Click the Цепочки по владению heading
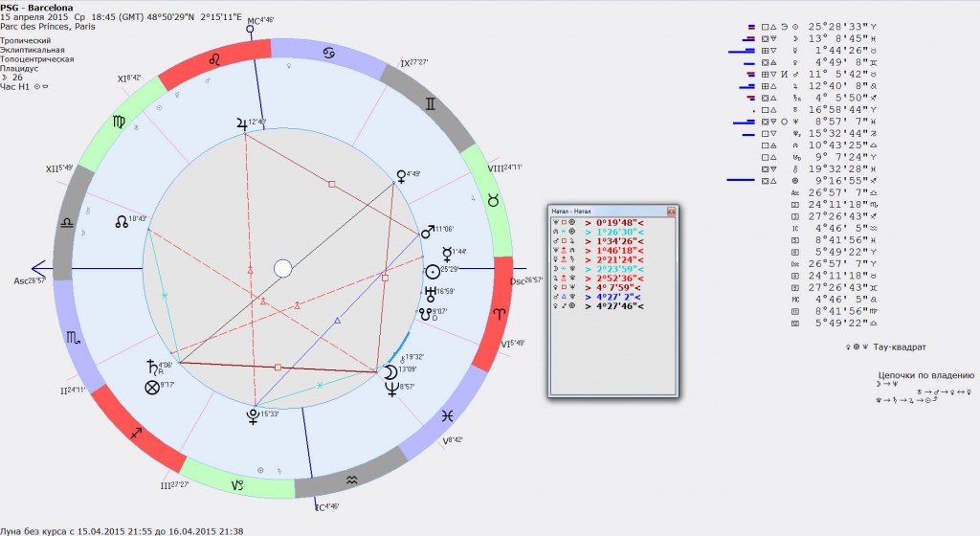Screen dimensions: 980x536 [x=926, y=375]
